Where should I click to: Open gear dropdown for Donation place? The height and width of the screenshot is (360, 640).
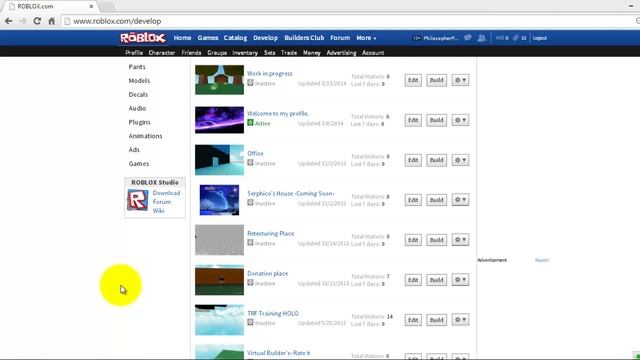pos(460,280)
